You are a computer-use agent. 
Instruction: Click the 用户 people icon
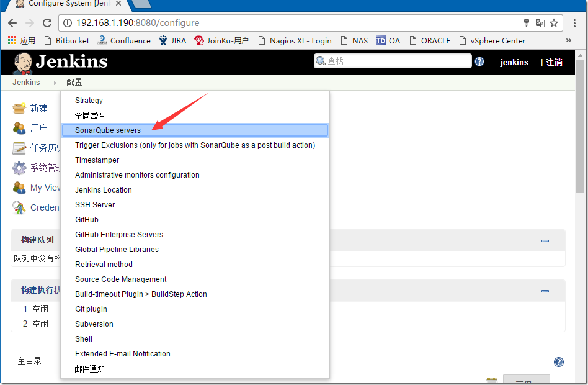[x=19, y=128]
